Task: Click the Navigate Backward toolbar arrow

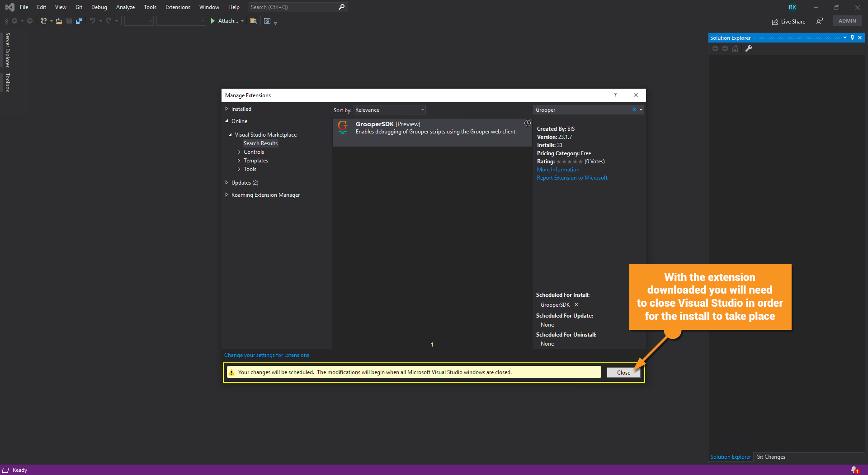Action: 14,21
